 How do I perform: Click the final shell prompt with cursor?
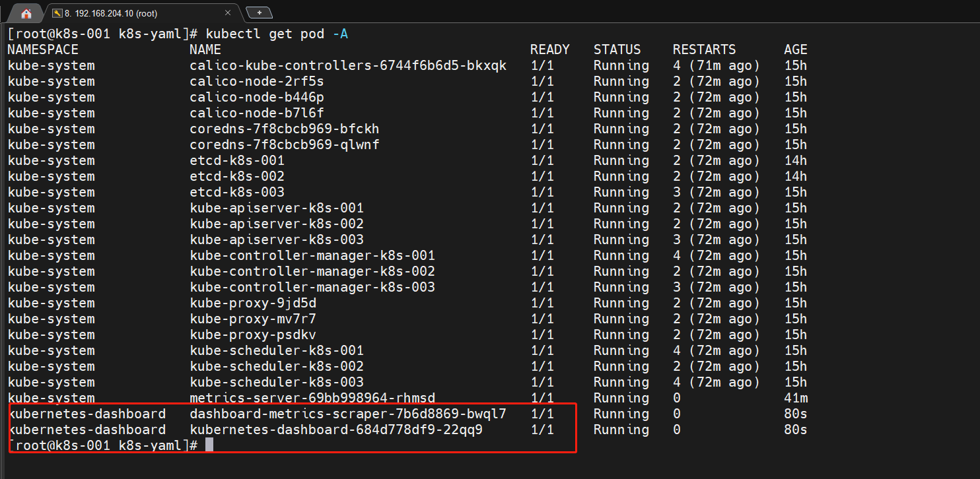tap(111, 445)
